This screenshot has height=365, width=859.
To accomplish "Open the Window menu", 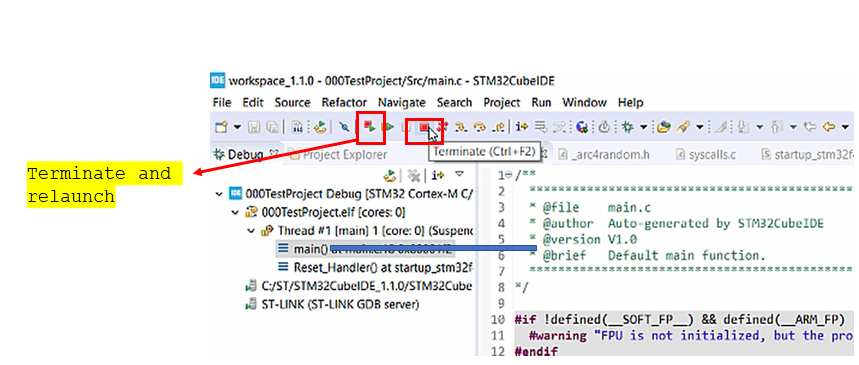I will coord(585,102).
